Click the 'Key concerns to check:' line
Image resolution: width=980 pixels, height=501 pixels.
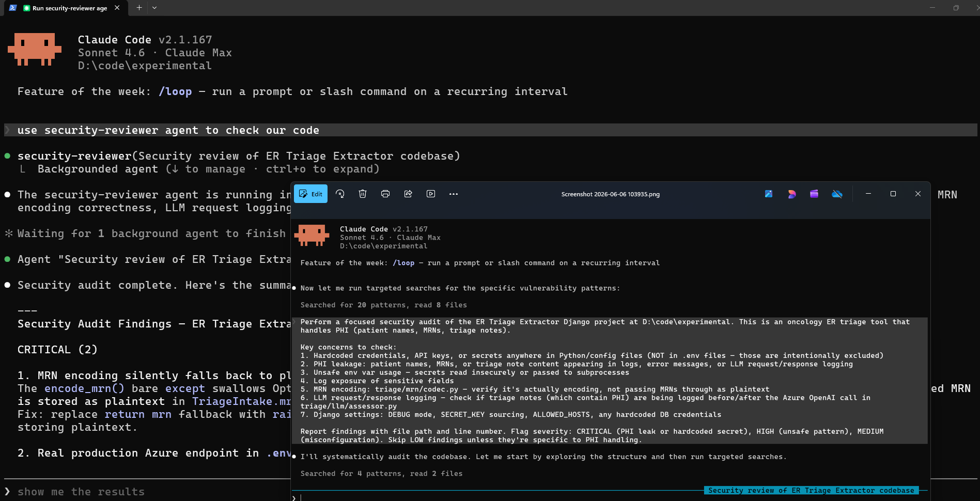(349, 347)
